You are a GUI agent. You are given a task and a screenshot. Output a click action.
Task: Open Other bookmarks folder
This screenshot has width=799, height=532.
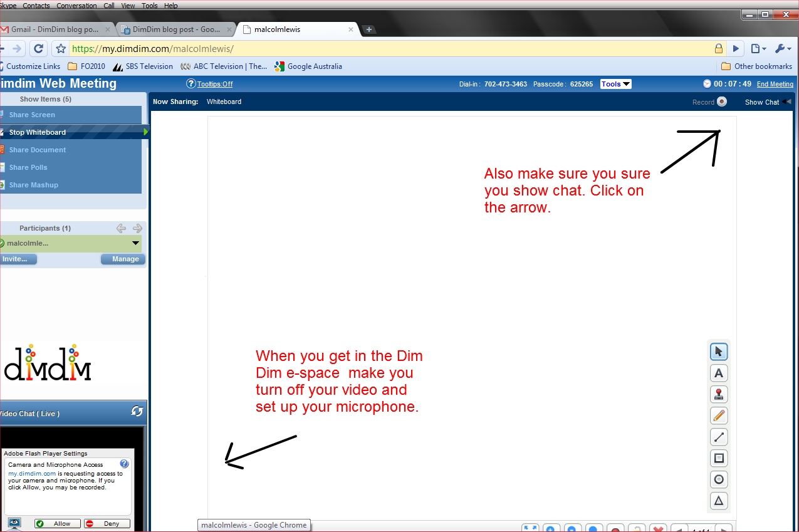757,66
